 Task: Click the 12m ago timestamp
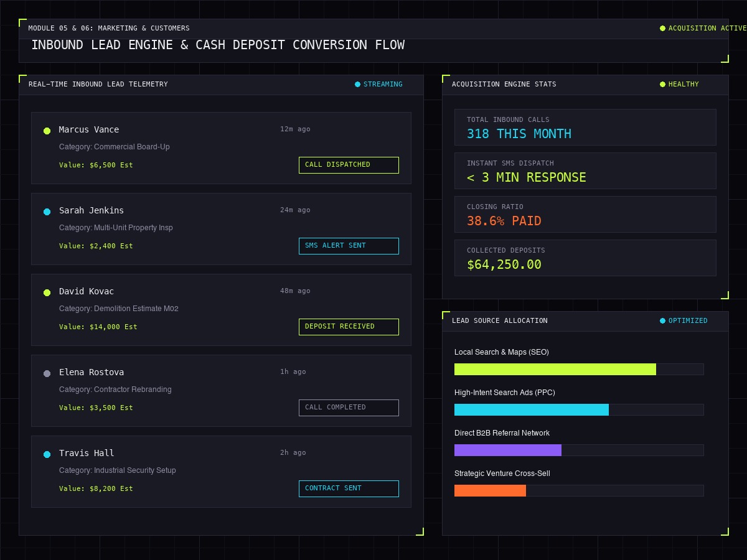[x=295, y=129]
